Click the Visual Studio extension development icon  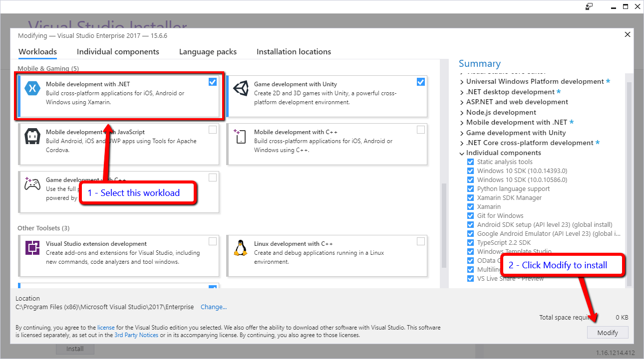click(32, 248)
